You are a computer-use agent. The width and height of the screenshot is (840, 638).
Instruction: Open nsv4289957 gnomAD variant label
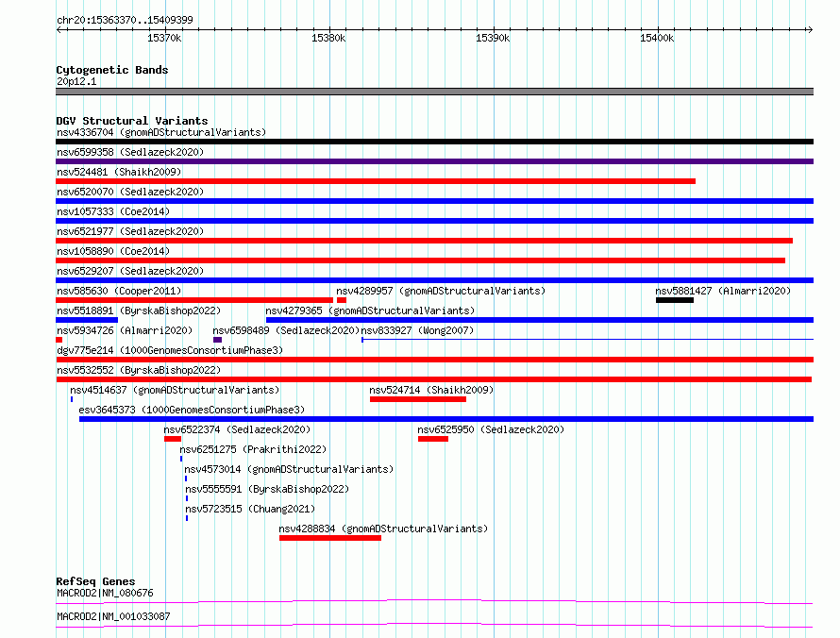click(x=441, y=291)
